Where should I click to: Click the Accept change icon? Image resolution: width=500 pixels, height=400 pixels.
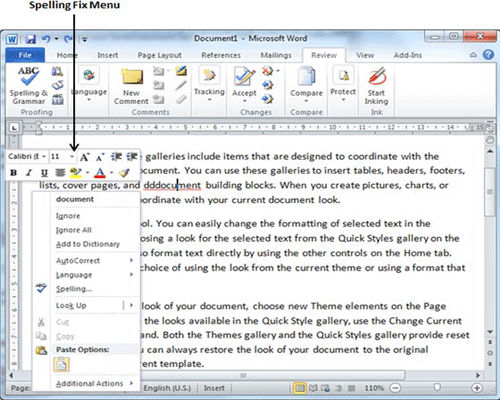coord(244,76)
